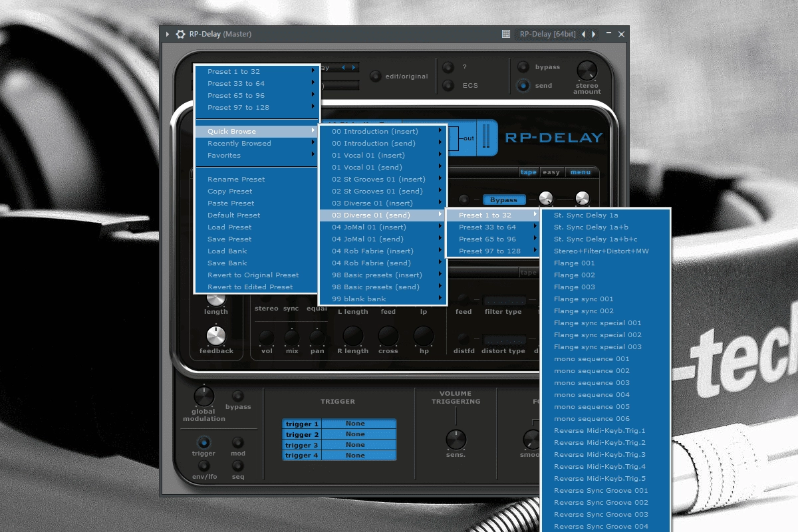This screenshot has height=532, width=798.
Task: Expand 00 Introduction (insert) bank
Action: tap(383, 131)
